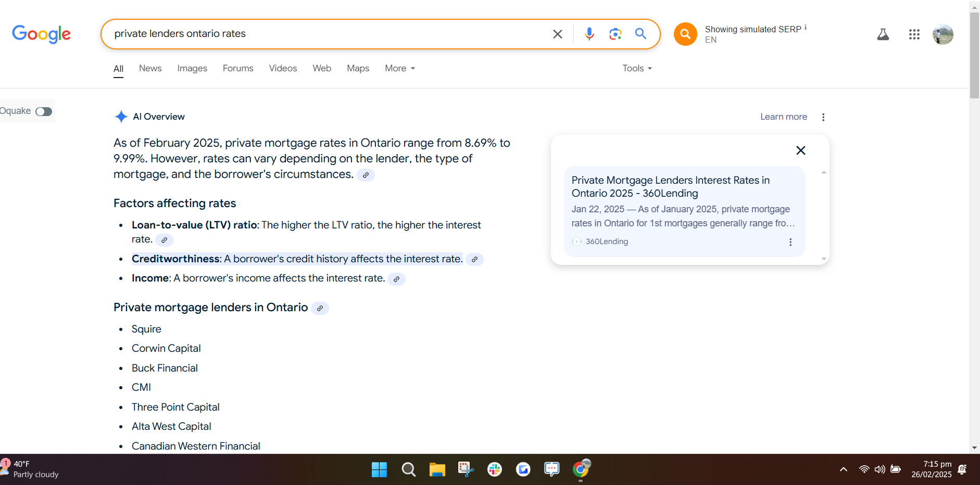980x485 pixels.
Task: Click the 360Lending favicon in source card
Action: pos(577,241)
